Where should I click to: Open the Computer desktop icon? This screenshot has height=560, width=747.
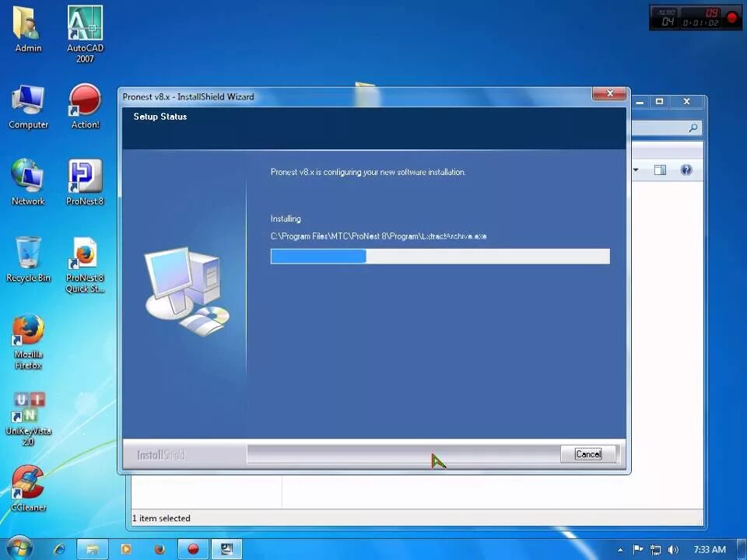pos(28,107)
